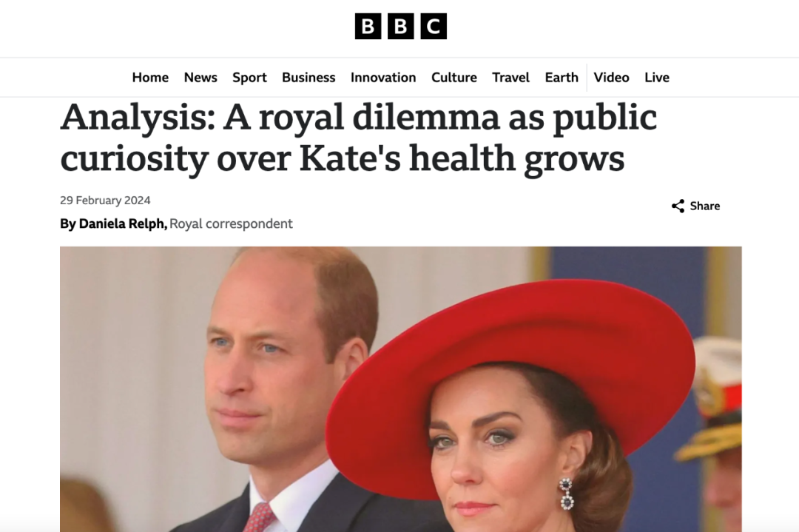Open the Innovation section
Image resolution: width=799 pixels, height=532 pixels.
[x=383, y=78]
